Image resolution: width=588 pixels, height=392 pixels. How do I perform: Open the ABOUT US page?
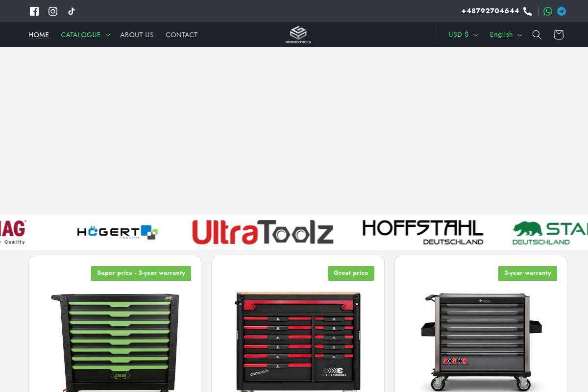click(x=137, y=35)
